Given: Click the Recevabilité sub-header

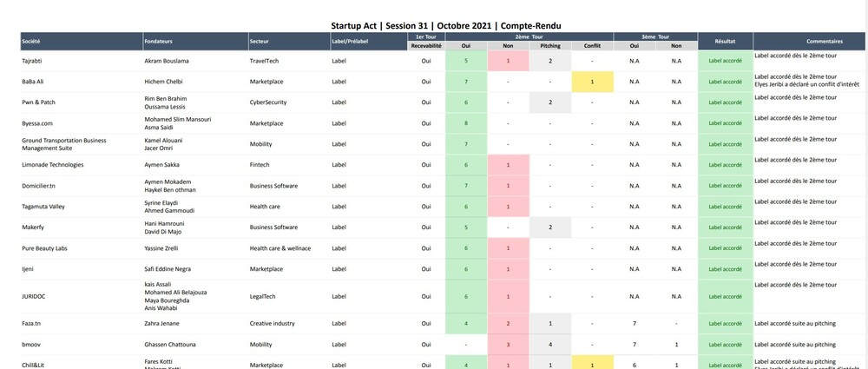Looking at the screenshot, I should [x=425, y=46].
